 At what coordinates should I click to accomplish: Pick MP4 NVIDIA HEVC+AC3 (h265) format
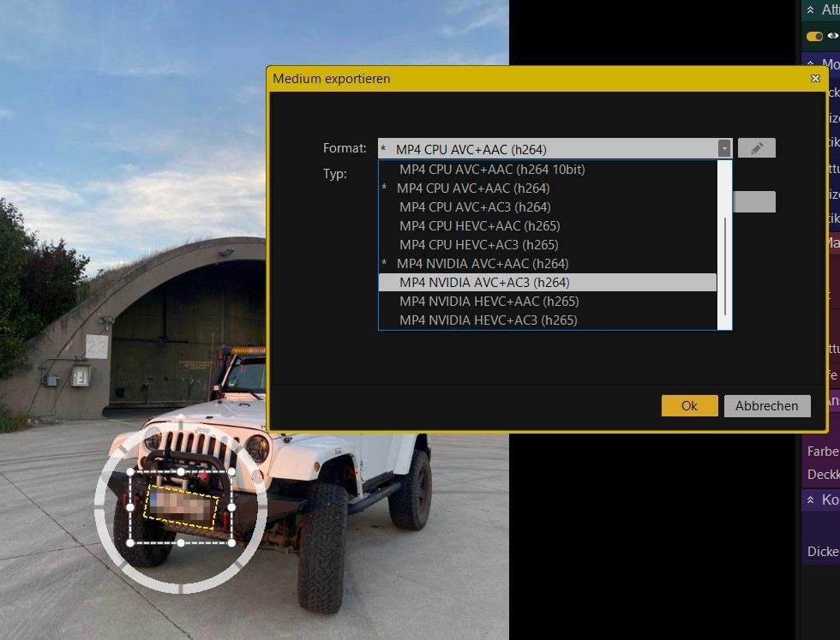click(x=488, y=320)
